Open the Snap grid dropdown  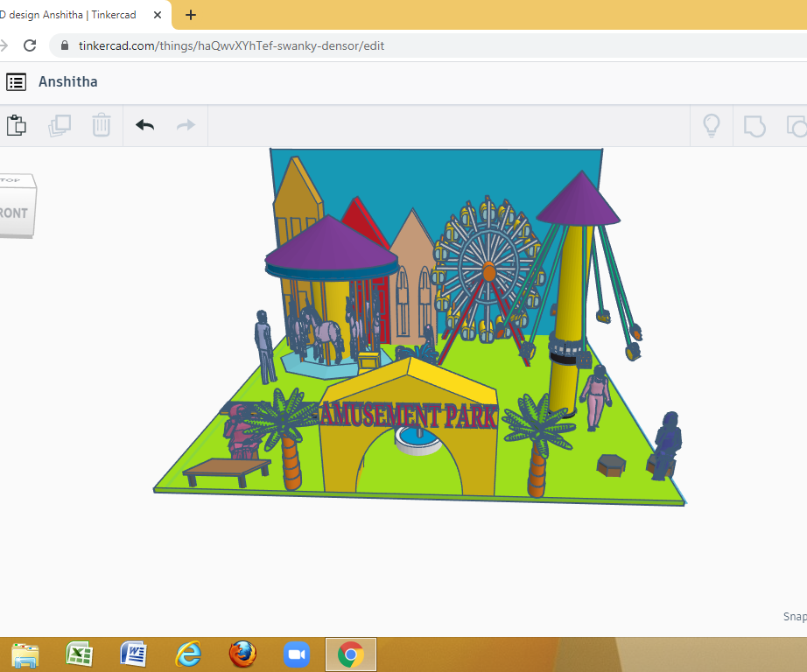[x=792, y=617]
